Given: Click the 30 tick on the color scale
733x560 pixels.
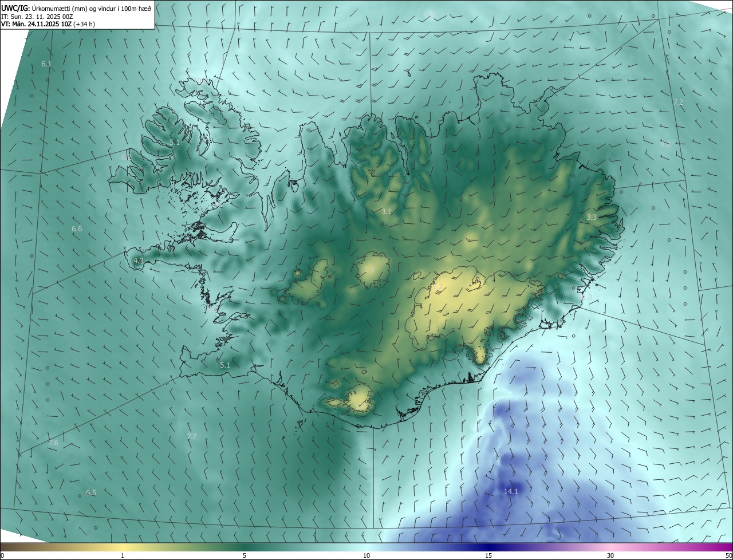Looking at the screenshot, I should pos(610,556).
